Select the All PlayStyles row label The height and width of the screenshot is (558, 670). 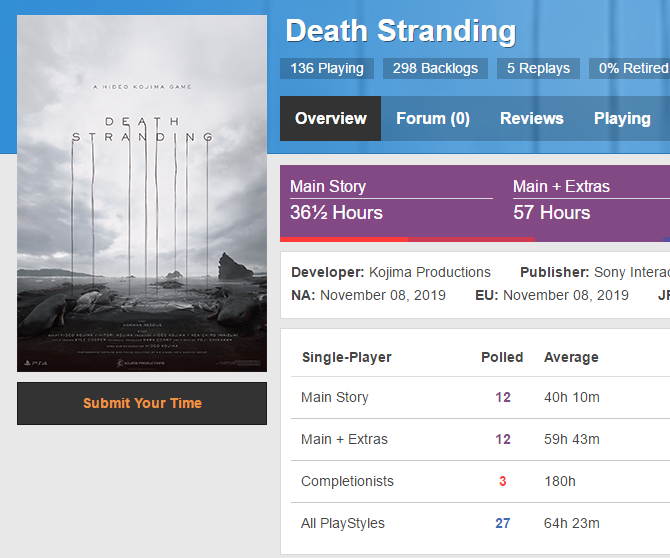tap(342, 523)
